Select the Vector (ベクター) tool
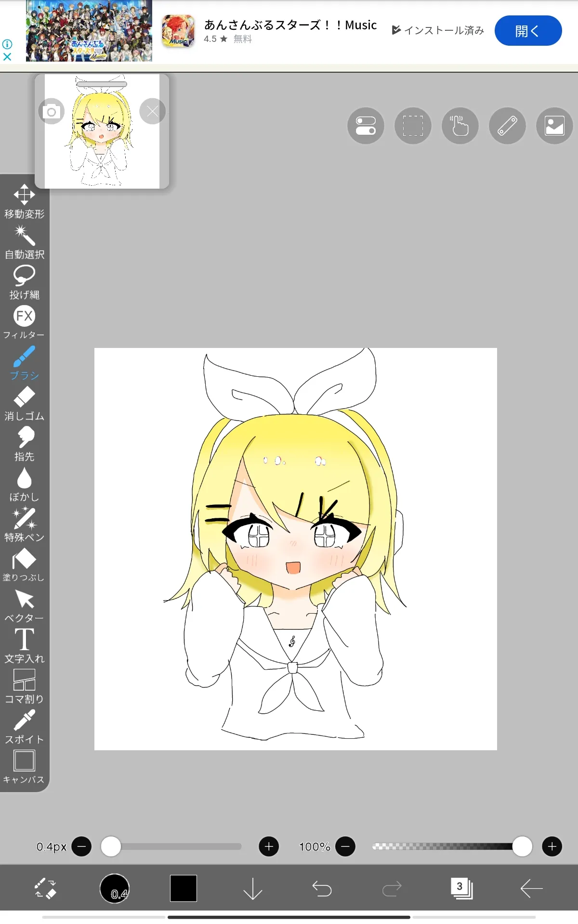Viewport: 578px width, 924px height. (24, 605)
